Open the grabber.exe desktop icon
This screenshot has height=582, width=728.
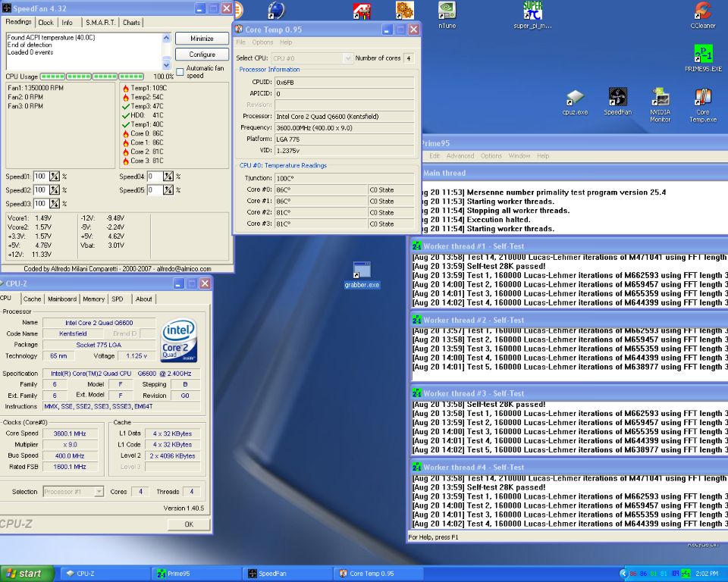[362, 271]
